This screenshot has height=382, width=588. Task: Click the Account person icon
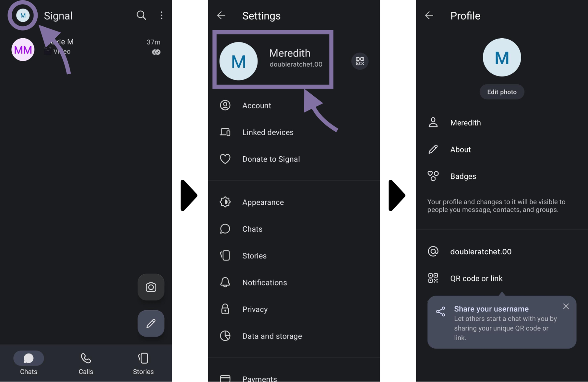[x=225, y=105]
